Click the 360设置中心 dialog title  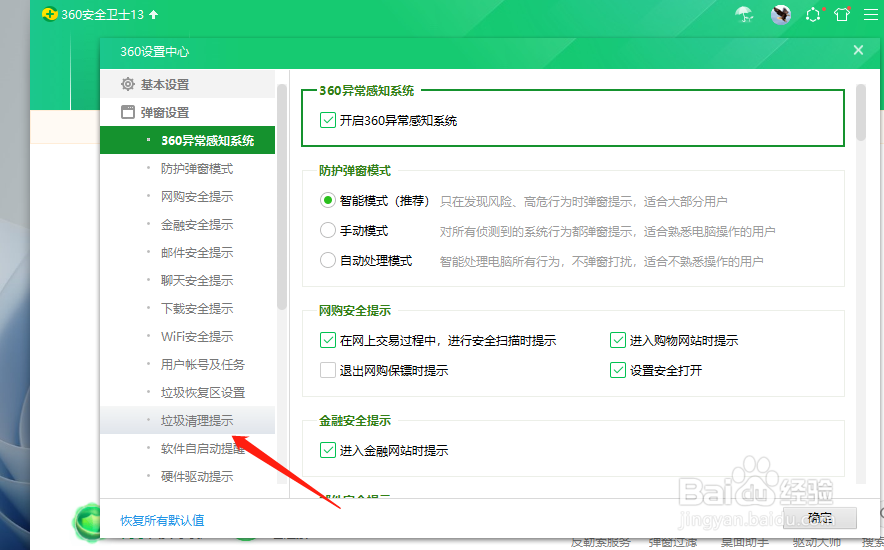(x=154, y=51)
